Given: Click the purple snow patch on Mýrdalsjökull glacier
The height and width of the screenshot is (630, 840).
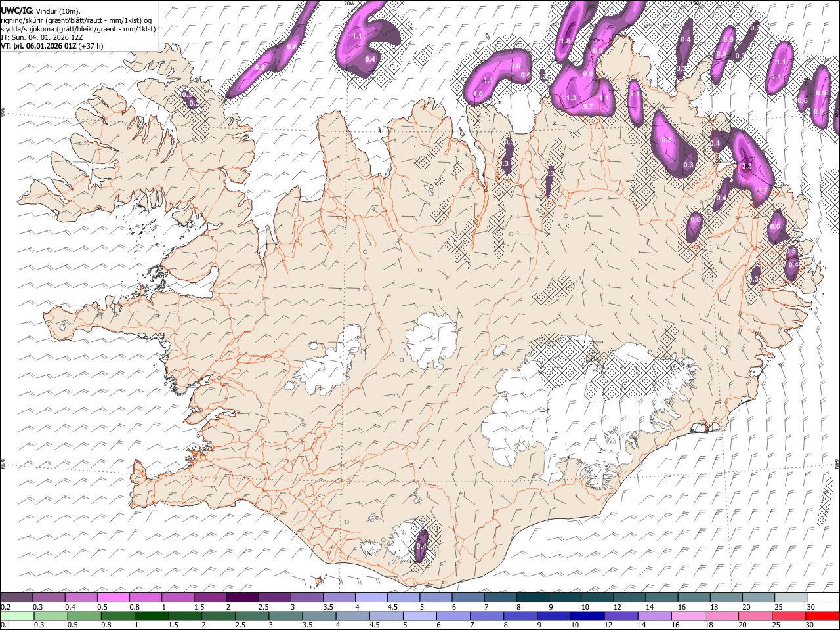Looking at the screenshot, I should point(421,546).
